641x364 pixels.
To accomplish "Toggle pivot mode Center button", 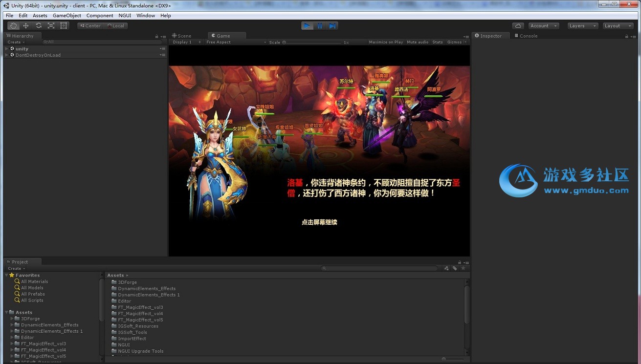I will point(90,26).
